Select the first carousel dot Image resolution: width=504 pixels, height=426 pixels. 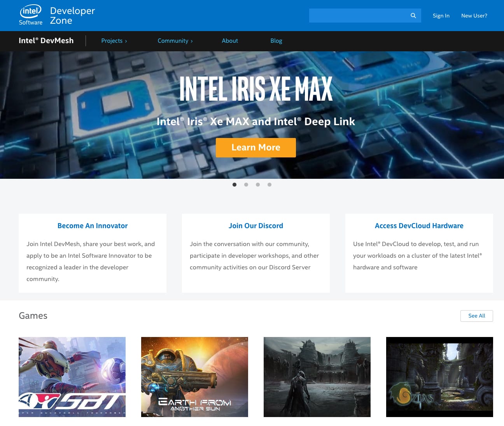[234, 185]
